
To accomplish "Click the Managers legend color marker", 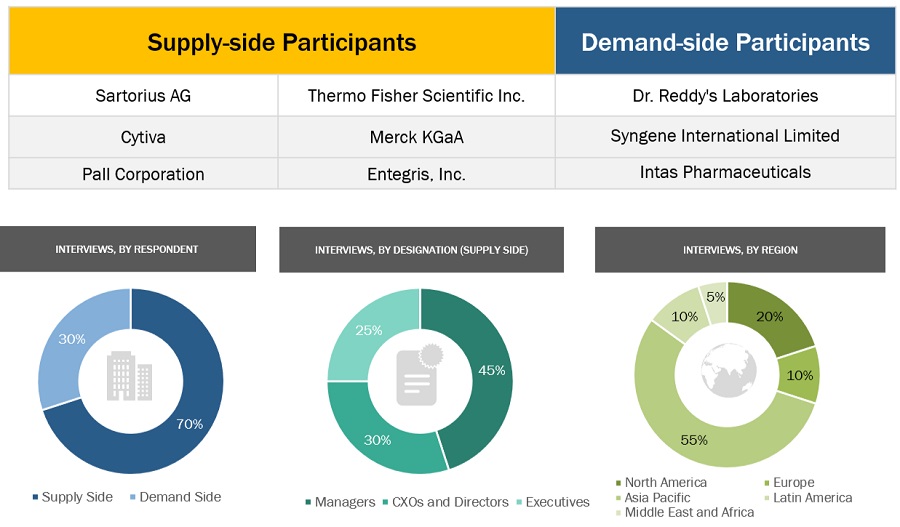I will click(309, 502).
